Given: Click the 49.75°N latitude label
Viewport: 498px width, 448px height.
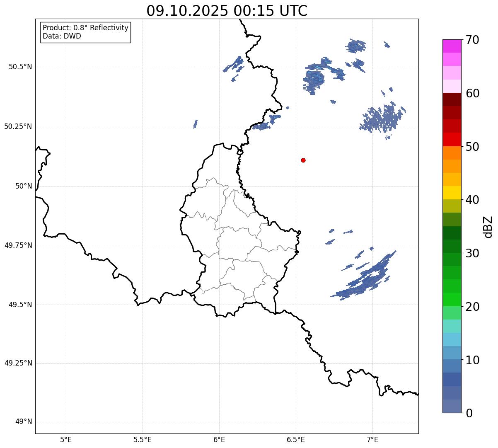Looking at the screenshot, I should pyautogui.click(x=18, y=245).
